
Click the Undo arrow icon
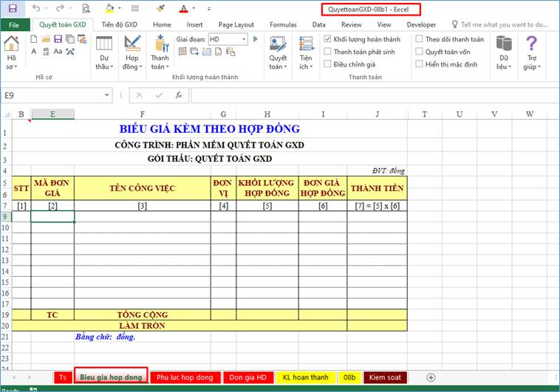36,8
